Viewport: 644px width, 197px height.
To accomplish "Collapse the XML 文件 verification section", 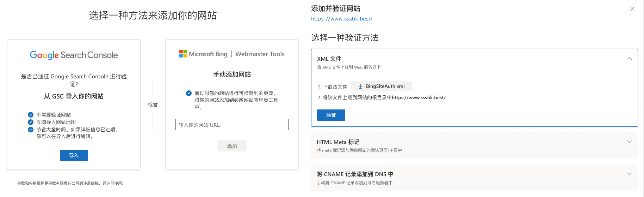I will (629, 59).
